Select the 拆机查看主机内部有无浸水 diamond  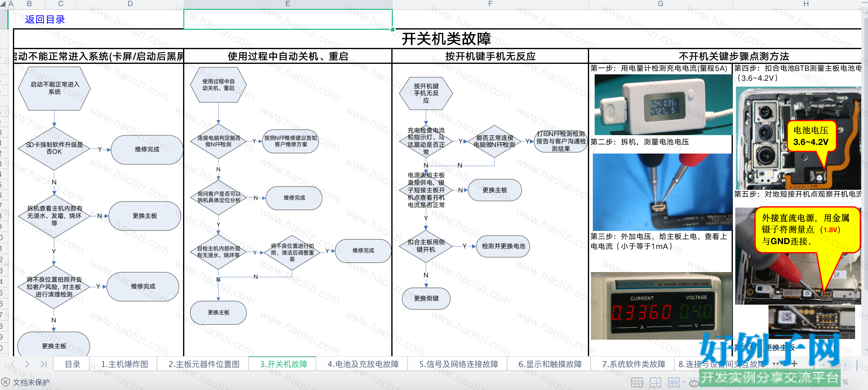54,216
